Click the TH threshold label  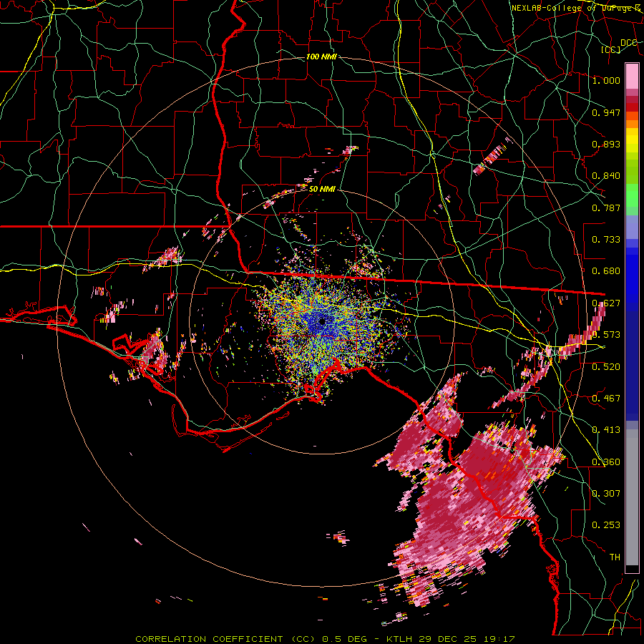(x=615, y=557)
